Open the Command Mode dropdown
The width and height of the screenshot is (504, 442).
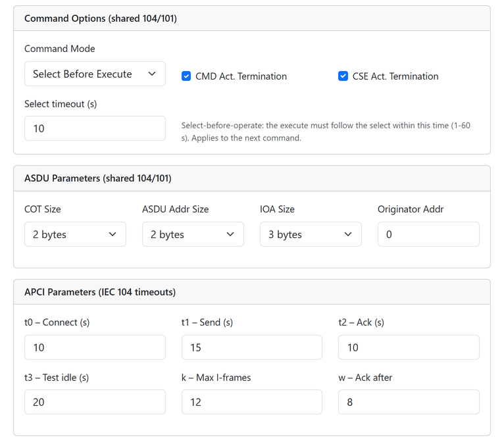tap(95, 74)
